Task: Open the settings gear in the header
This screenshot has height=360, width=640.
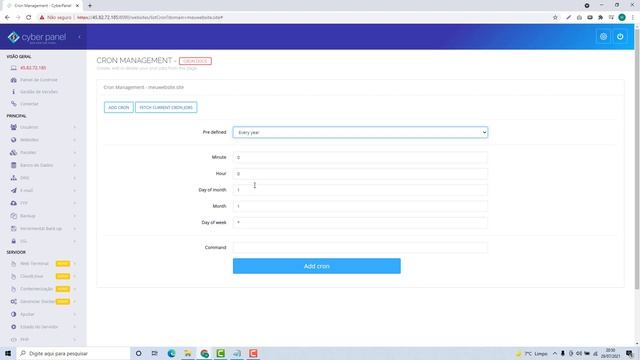Action: pos(603,37)
